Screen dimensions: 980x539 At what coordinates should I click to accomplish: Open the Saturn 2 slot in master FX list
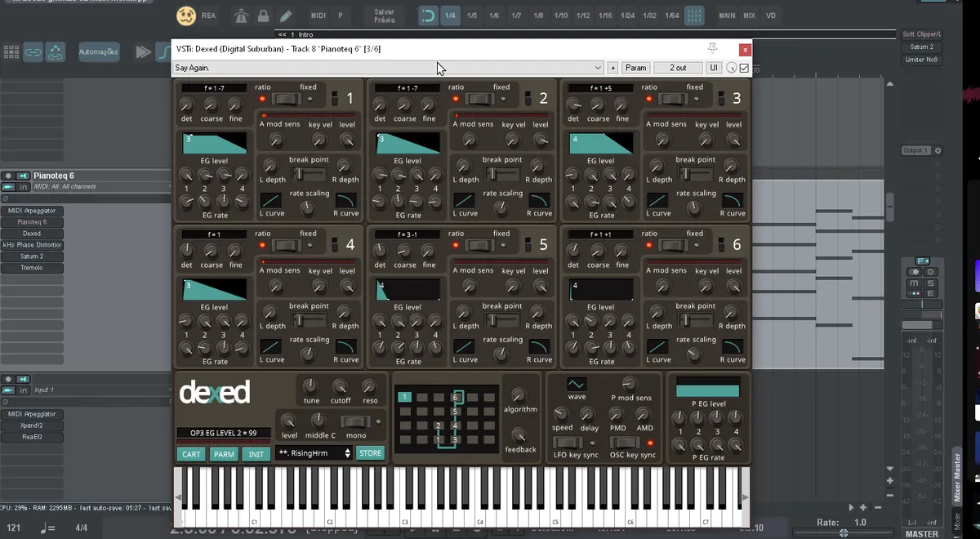(922, 47)
